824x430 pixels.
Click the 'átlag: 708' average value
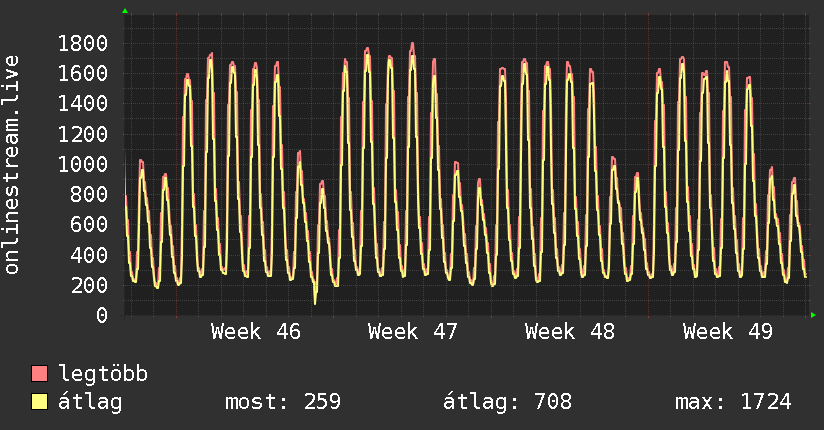coord(507,402)
